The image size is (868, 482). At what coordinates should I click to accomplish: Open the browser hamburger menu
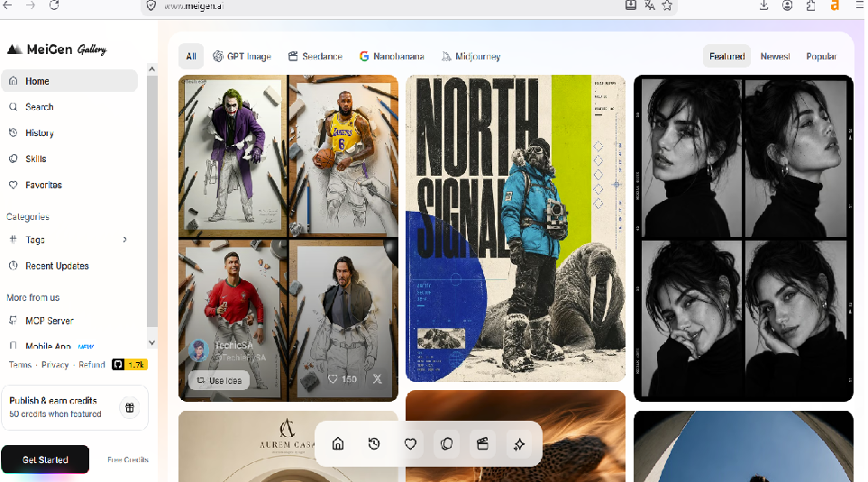(x=860, y=5)
